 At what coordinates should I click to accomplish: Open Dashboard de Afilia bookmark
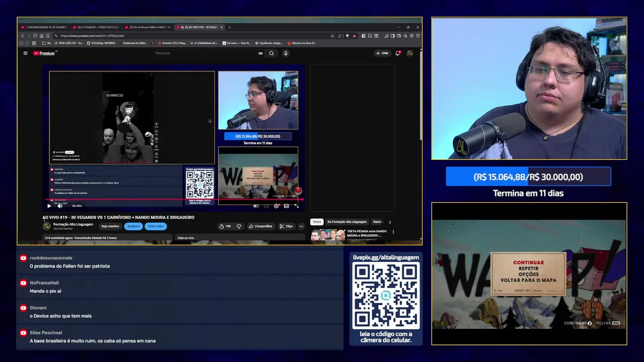coord(135,43)
